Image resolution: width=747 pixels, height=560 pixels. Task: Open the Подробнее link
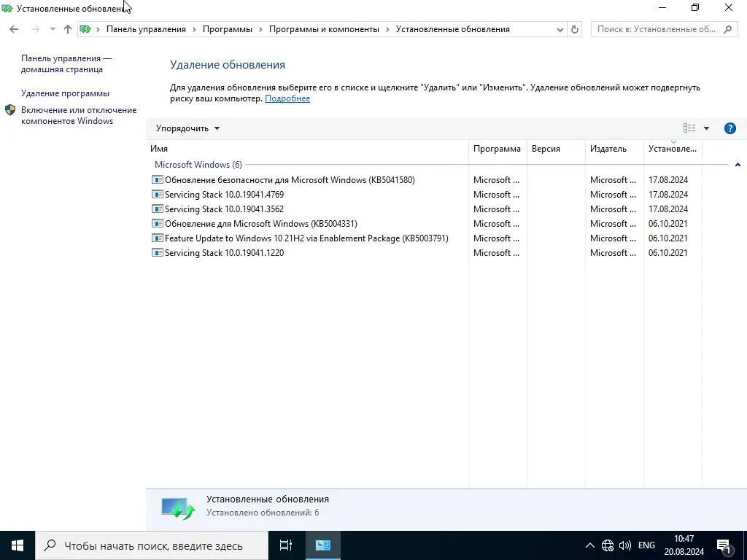click(x=287, y=98)
